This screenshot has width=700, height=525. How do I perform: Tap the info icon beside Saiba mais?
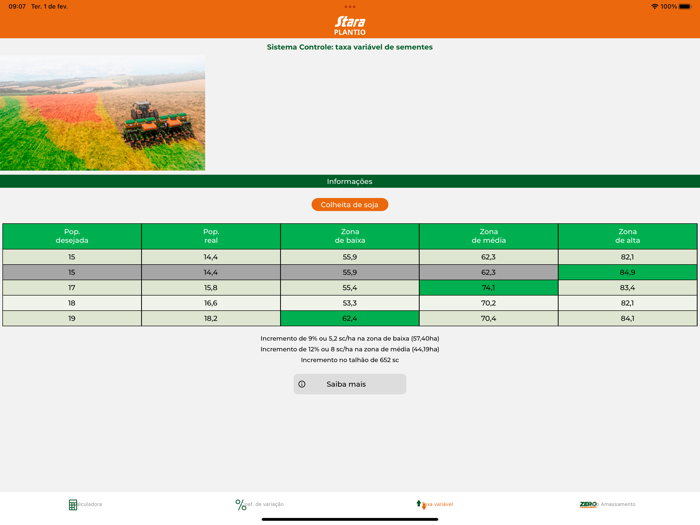pyautogui.click(x=302, y=384)
